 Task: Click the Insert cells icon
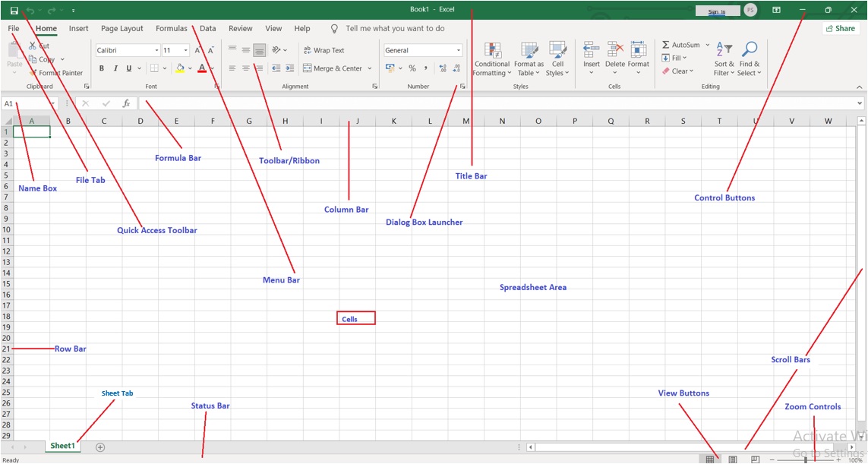pos(592,51)
